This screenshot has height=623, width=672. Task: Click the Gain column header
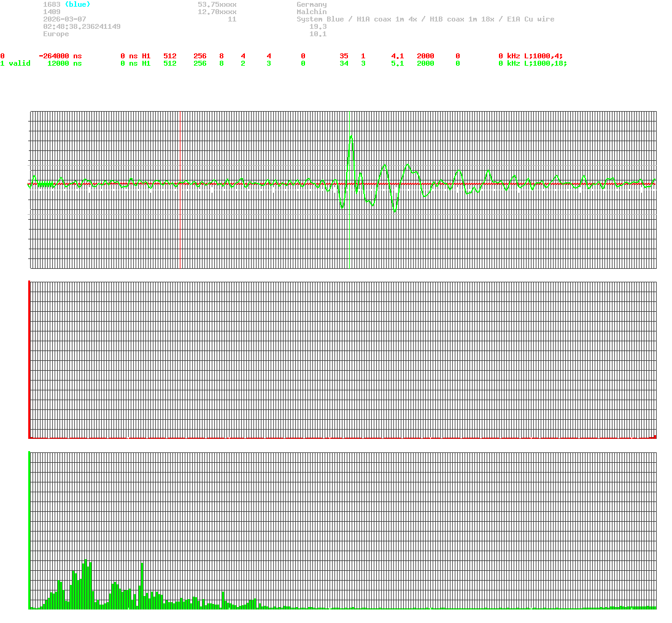[x=400, y=48]
